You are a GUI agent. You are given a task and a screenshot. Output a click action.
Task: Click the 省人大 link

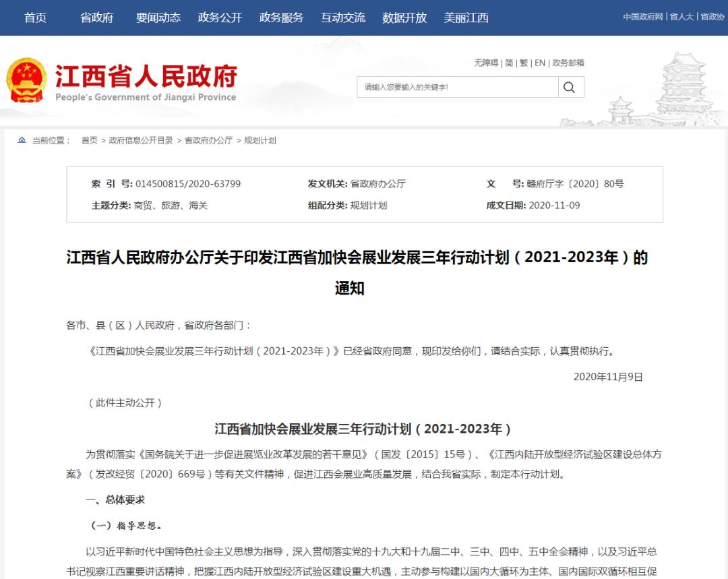(x=681, y=17)
